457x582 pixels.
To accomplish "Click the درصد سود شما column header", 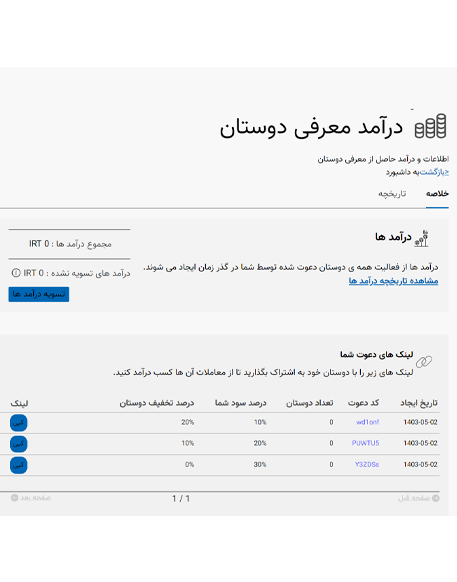I will [241, 403].
